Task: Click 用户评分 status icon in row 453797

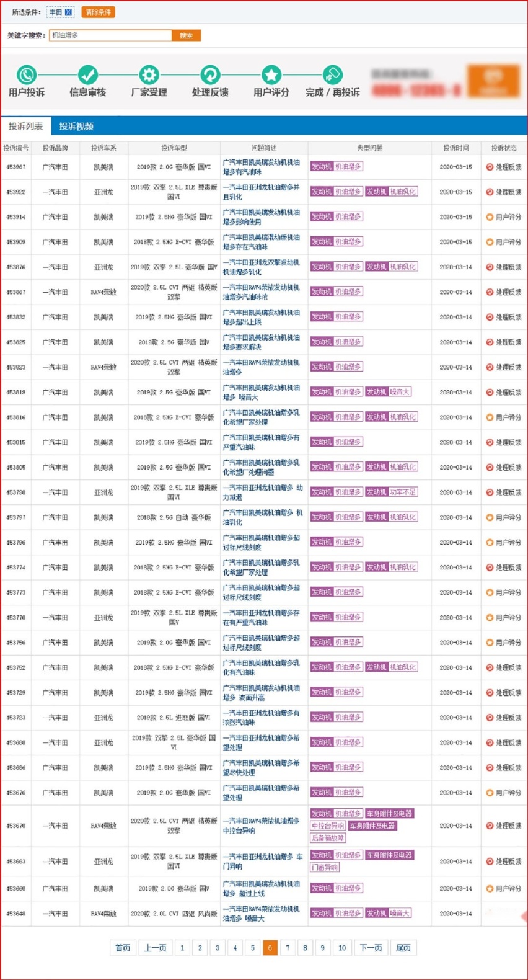Action: coord(490,517)
